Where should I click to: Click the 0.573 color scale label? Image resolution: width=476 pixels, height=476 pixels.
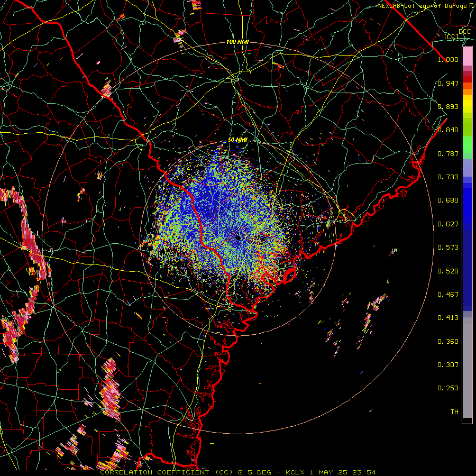click(x=448, y=248)
